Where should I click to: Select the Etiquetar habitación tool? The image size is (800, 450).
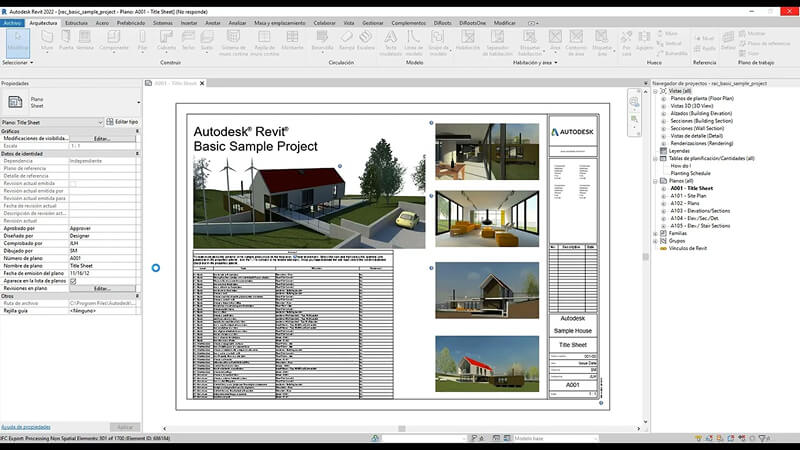coord(530,43)
